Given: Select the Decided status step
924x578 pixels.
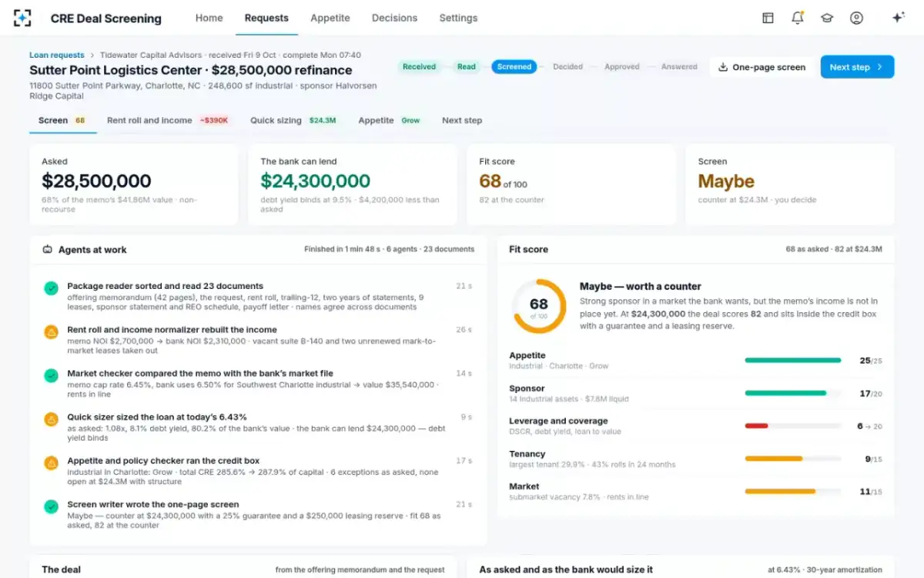Looking at the screenshot, I should (567, 67).
